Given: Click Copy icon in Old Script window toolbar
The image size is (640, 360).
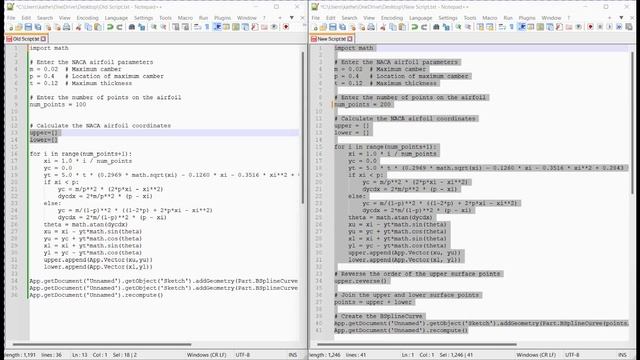Looking at the screenshot, I should (89, 27).
